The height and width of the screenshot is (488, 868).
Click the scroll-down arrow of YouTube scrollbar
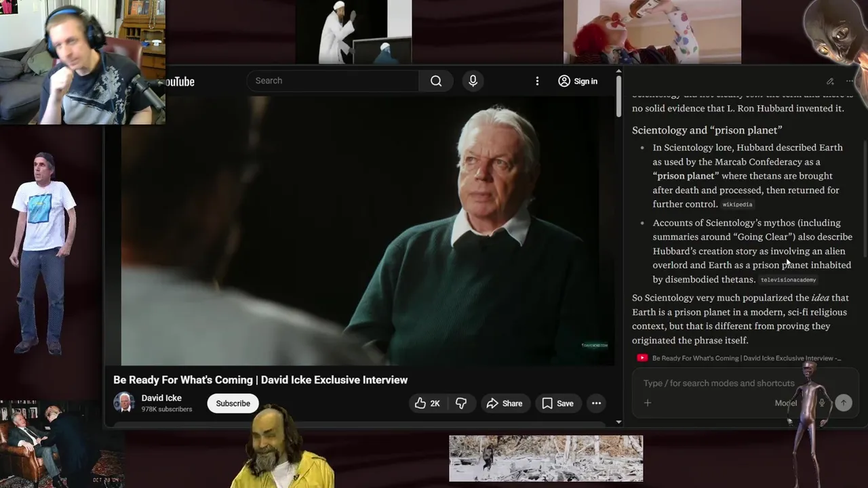click(618, 422)
